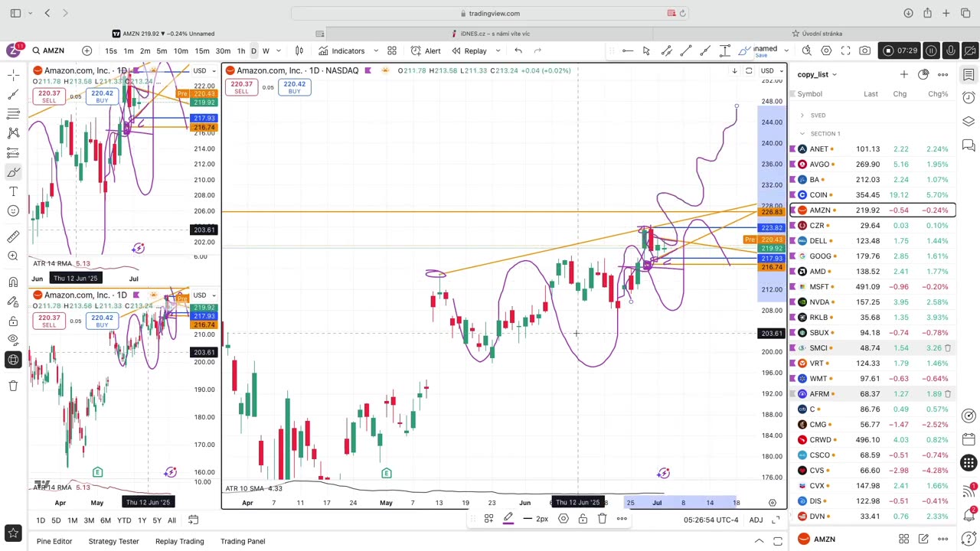Open chart type candles selector
The image size is (980, 551).
299,51
